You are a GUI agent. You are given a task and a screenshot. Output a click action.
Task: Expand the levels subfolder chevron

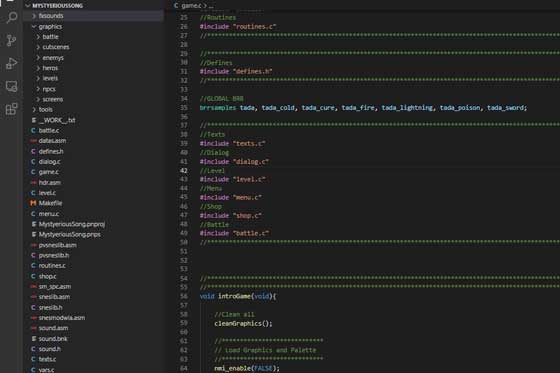(38, 78)
